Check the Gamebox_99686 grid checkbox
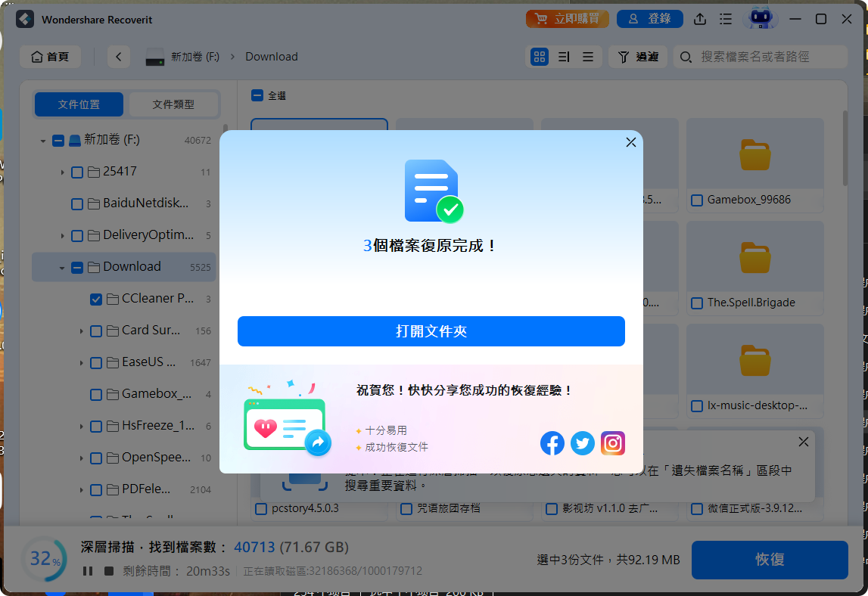 click(x=697, y=200)
